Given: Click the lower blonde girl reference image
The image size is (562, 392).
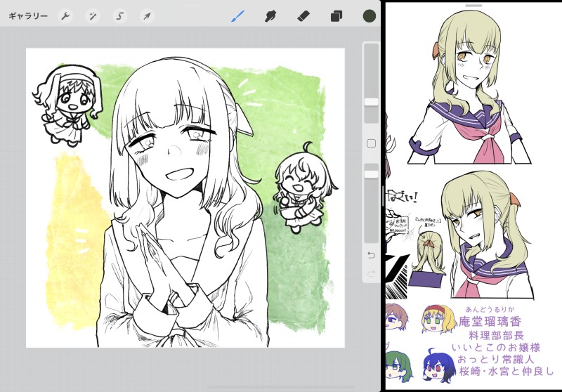Looking at the screenshot, I should 488,236.
